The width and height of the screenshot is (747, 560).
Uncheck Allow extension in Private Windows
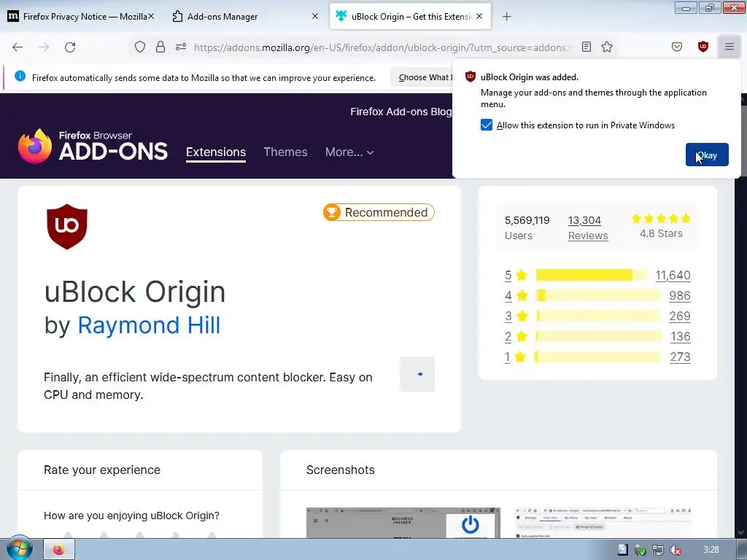tap(487, 125)
